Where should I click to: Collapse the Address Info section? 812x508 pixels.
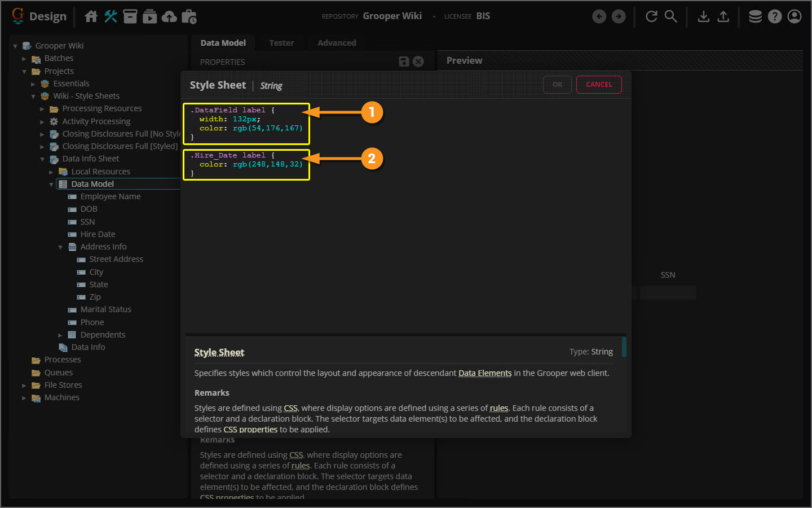(x=60, y=247)
